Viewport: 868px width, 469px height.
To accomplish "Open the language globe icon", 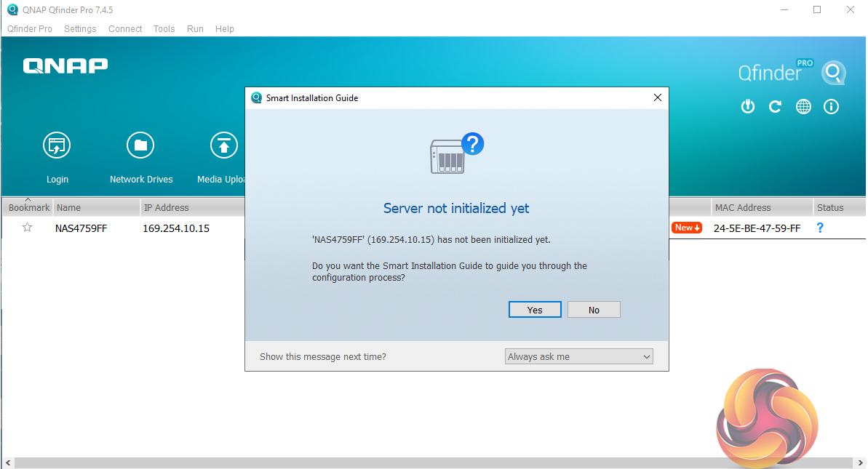I will click(x=803, y=106).
